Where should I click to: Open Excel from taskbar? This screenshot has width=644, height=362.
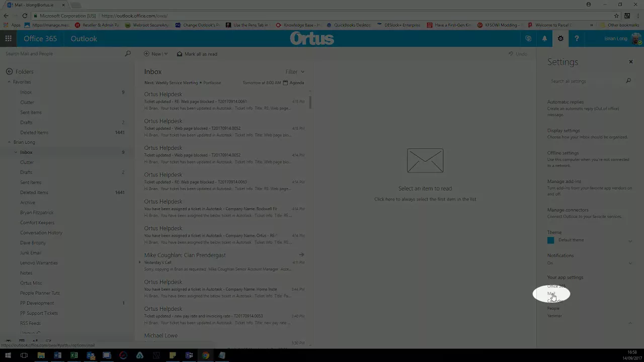tap(74, 355)
